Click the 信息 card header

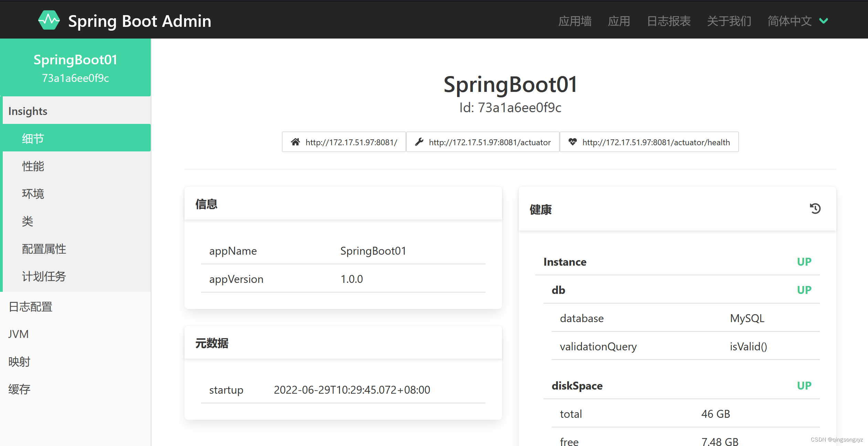[343, 204]
